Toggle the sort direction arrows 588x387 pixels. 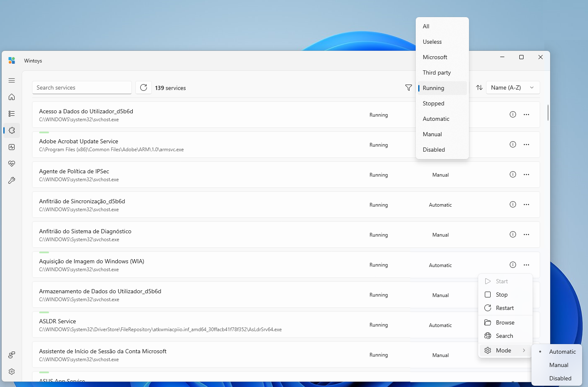pyautogui.click(x=479, y=87)
